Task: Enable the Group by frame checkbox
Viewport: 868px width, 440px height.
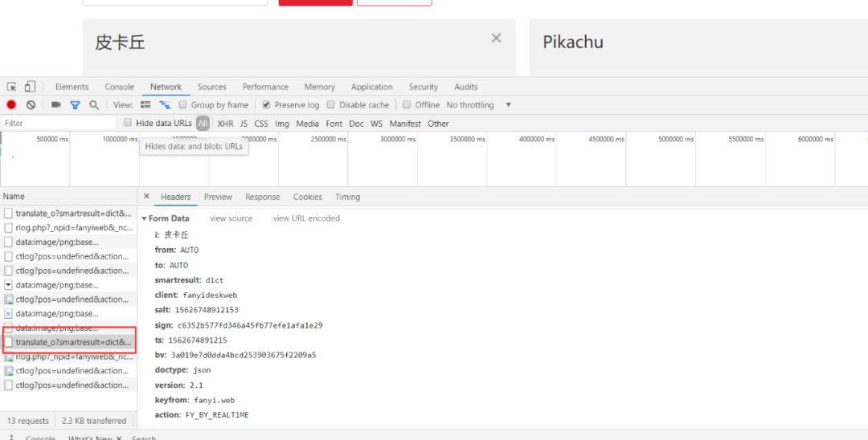Action: pyautogui.click(x=182, y=104)
